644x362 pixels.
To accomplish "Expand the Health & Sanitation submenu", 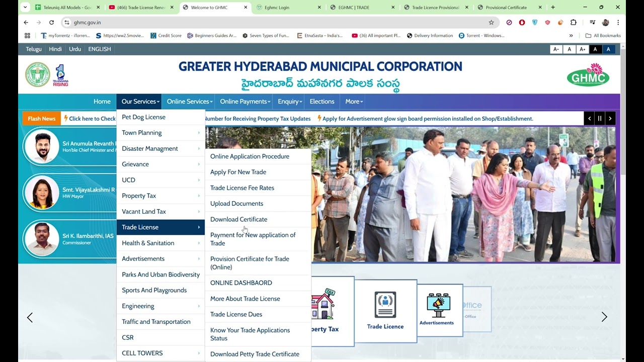I will pyautogui.click(x=160, y=243).
